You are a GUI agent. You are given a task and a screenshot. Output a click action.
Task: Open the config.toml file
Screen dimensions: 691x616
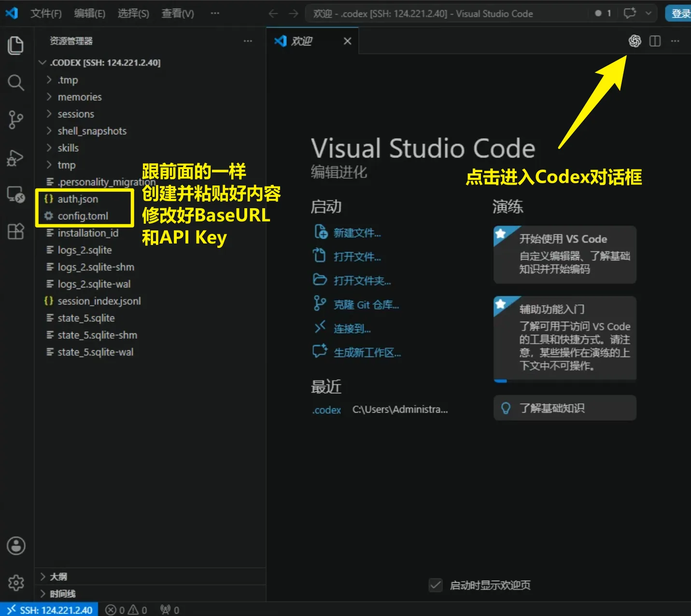point(83,216)
